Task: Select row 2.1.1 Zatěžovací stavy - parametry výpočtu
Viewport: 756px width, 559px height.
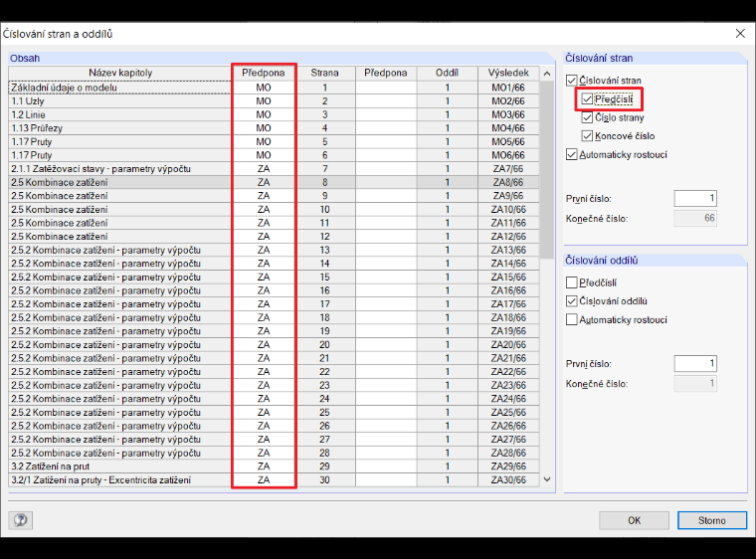Action: (120, 169)
